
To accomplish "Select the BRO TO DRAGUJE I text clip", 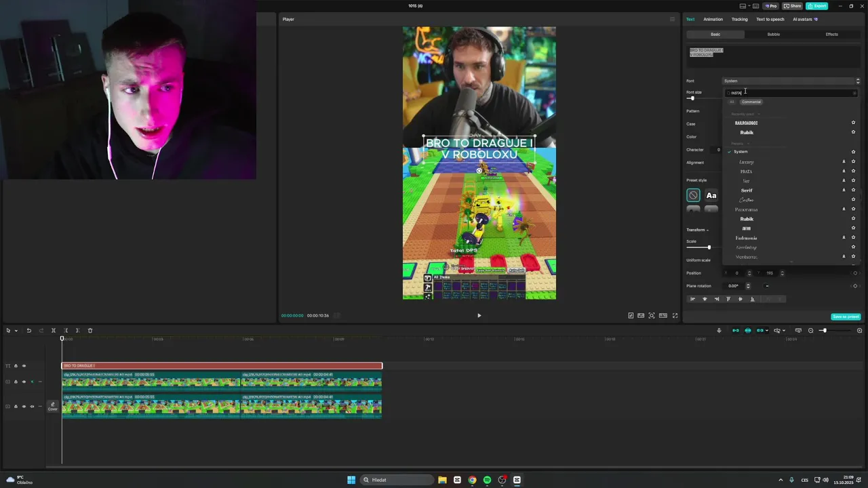I will [222, 366].
